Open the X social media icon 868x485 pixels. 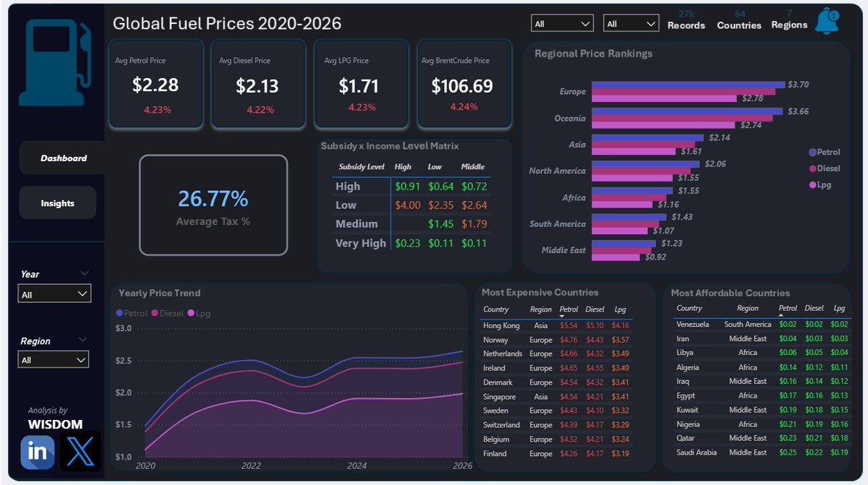80,452
